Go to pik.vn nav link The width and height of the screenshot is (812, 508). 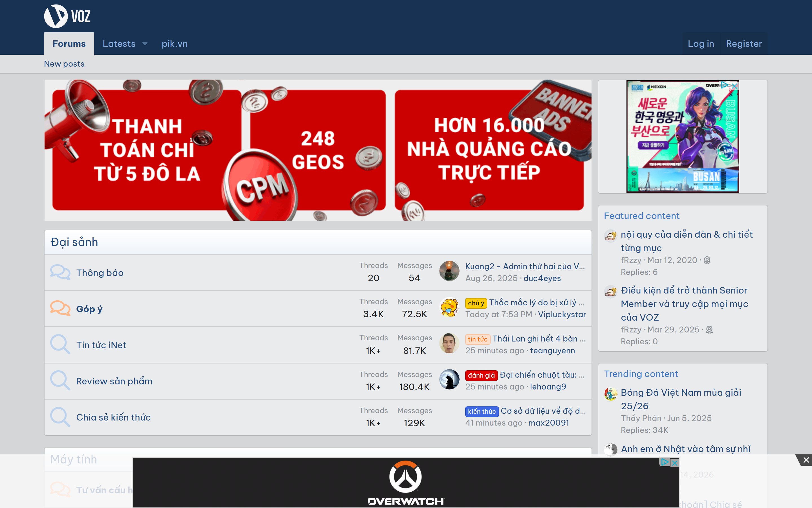(x=175, y=44)
